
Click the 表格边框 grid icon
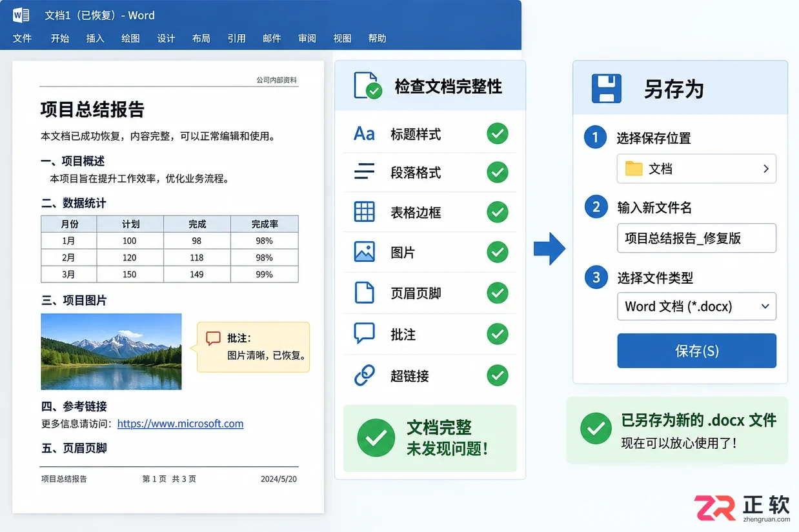(x=364, y=212)
